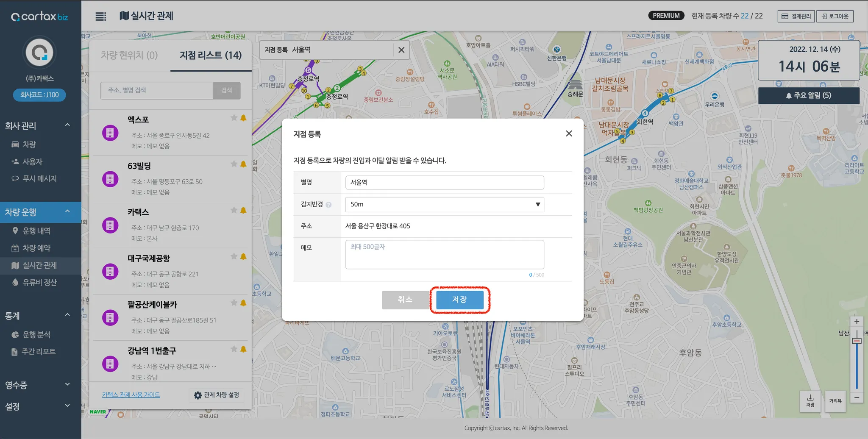Collapse the 회사 관리 section
868x439 pixels.
pyautogui.click(x=67, y=125)
